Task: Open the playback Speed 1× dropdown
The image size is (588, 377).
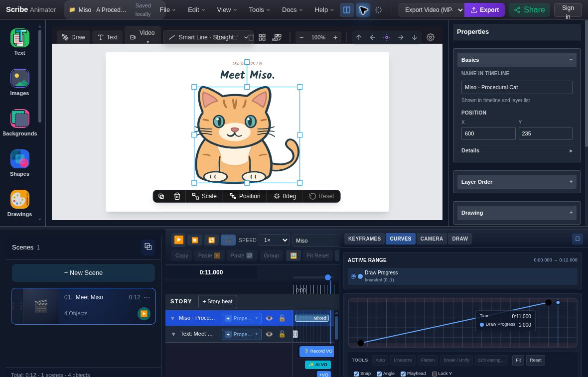Action: [x=274, y=240]
